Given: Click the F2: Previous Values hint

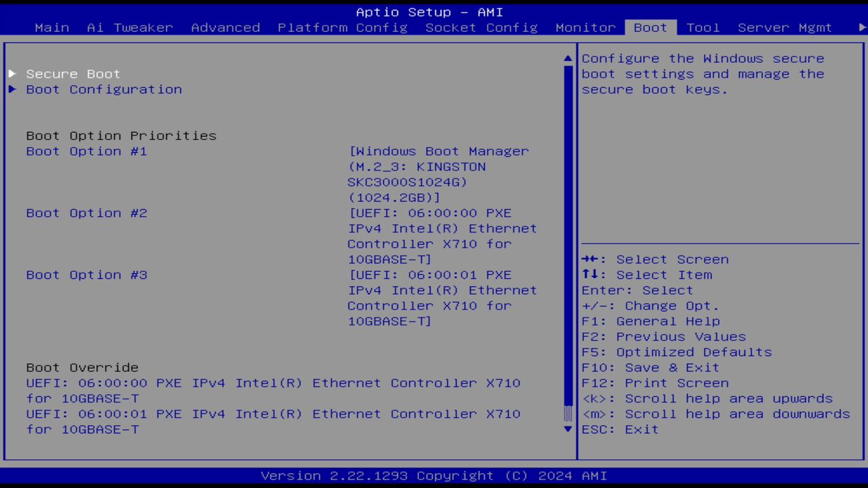Looking at the screenshot, I should click(x=664, y=336).
